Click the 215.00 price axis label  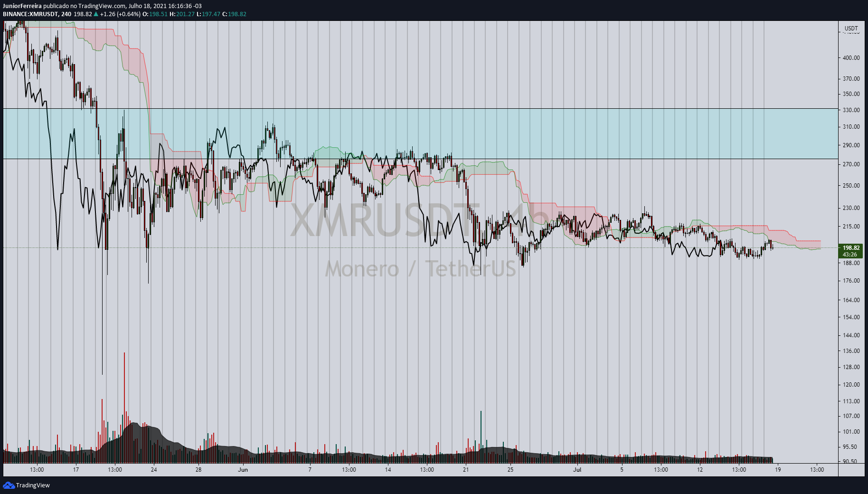tap(851, 227)
